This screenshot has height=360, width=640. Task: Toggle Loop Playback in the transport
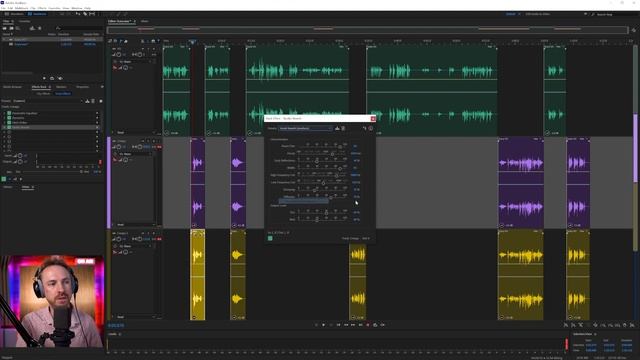[375, 325]
